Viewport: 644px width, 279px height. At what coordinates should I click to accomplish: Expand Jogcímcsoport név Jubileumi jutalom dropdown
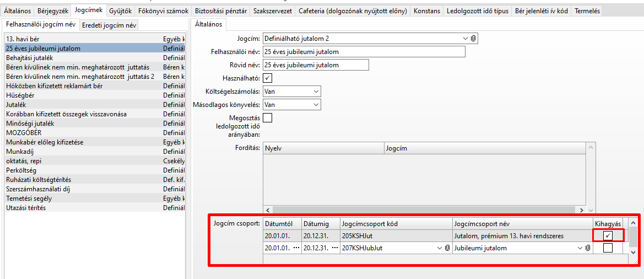[580, 248]
